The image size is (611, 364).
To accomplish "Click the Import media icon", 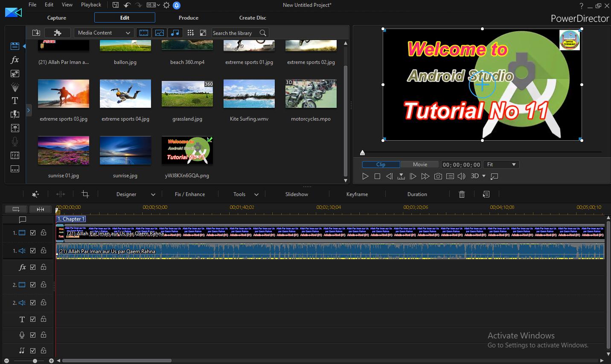I will [x=36, y=33].
